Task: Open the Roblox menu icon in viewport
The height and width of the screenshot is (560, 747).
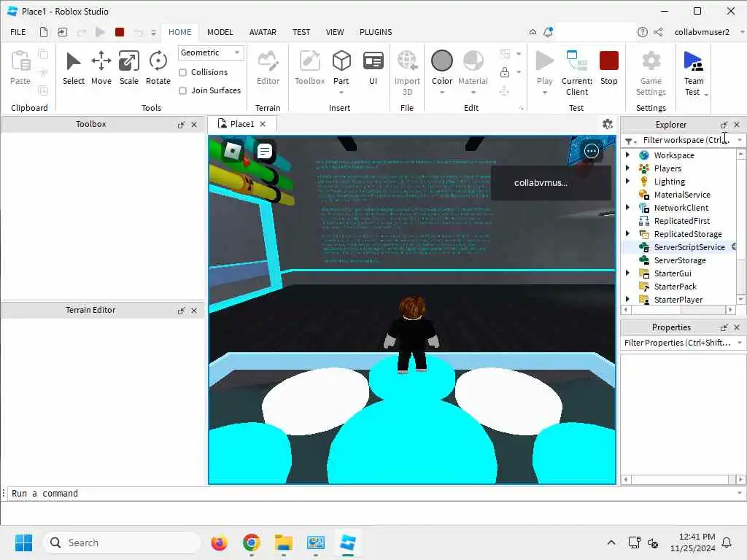Action: pos(233,152)
